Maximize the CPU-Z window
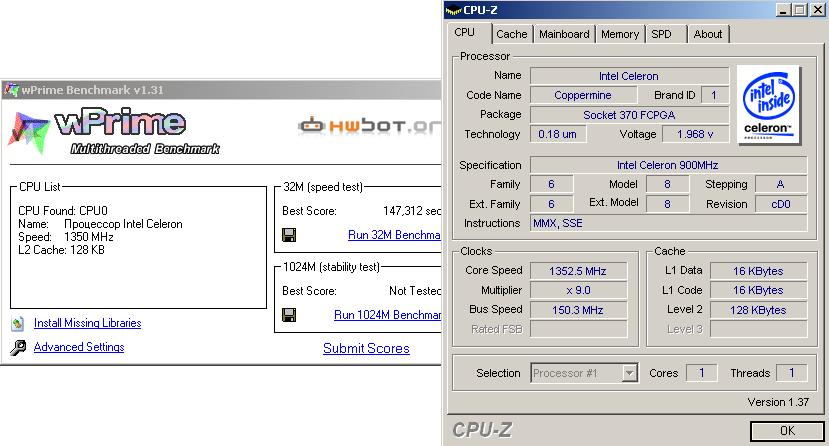The height and width of the screenshot is (446, 829). click(x=799, y=10)
